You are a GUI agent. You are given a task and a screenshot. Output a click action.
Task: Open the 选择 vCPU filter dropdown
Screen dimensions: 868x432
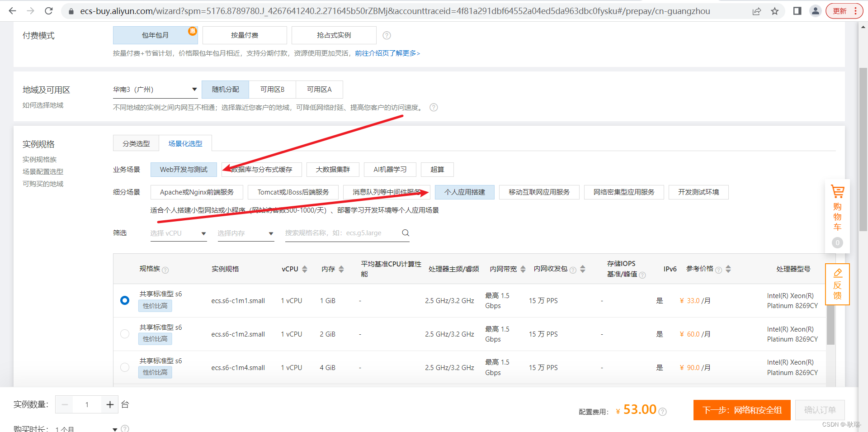(179, 233)
